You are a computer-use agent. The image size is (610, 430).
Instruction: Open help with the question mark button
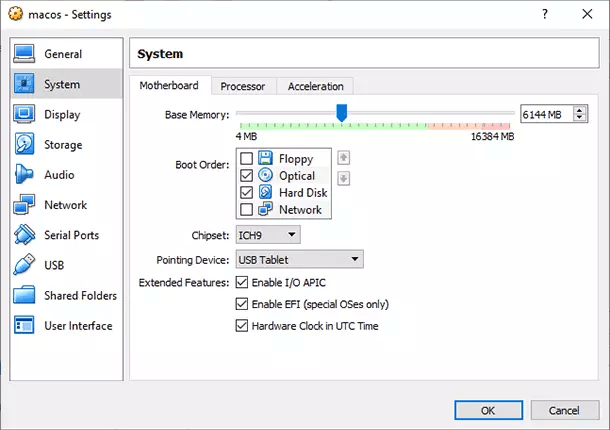[x=545, y=14]
